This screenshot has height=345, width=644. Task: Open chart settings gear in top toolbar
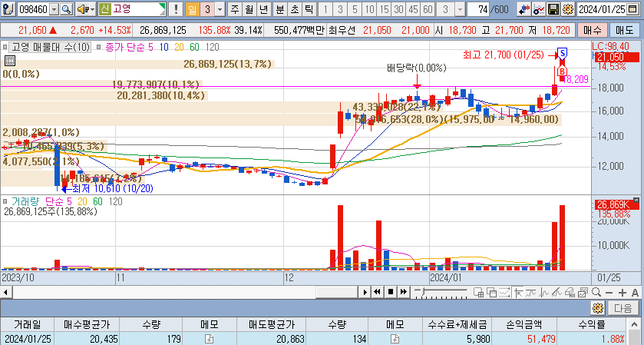click(x=567, y=9)
